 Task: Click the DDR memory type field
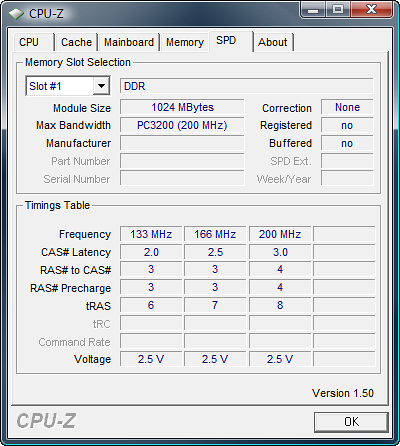pos(246,86)
